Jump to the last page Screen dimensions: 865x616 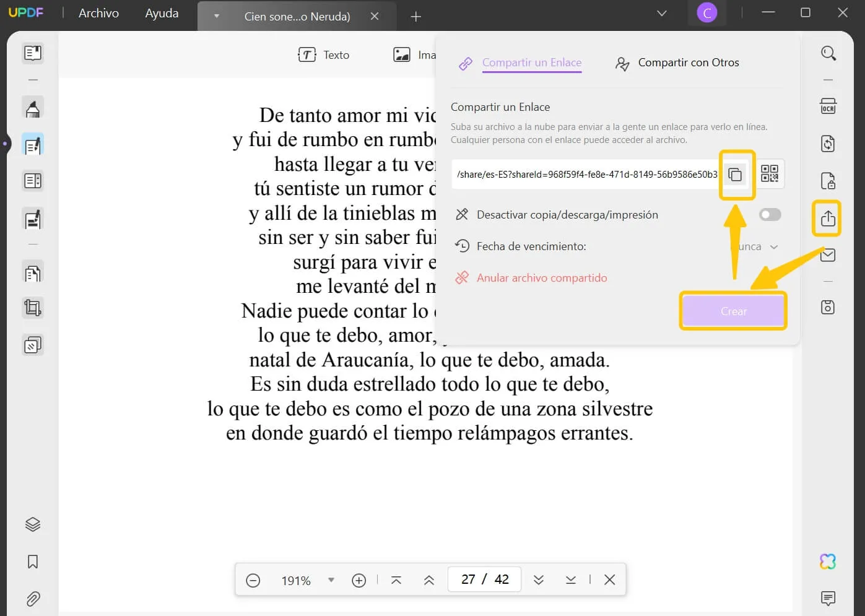(x=571, y=580)
